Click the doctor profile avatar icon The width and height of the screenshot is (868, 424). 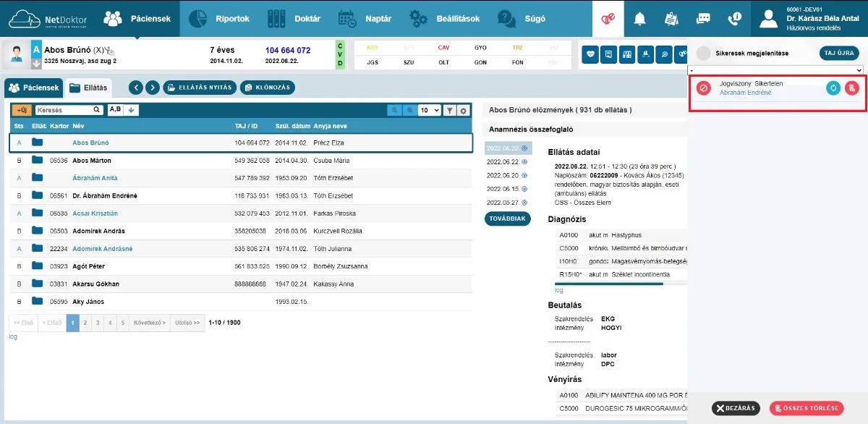click(x=768, y=19)
